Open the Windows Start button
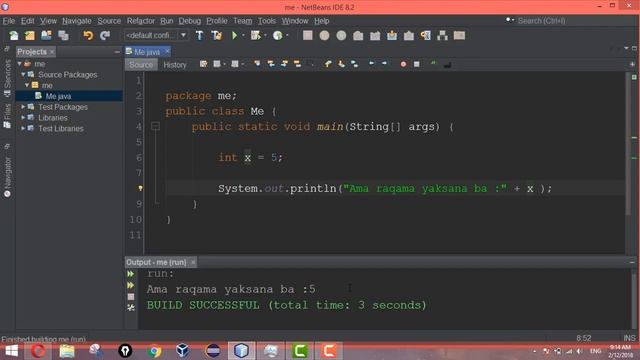 point(11,351)
